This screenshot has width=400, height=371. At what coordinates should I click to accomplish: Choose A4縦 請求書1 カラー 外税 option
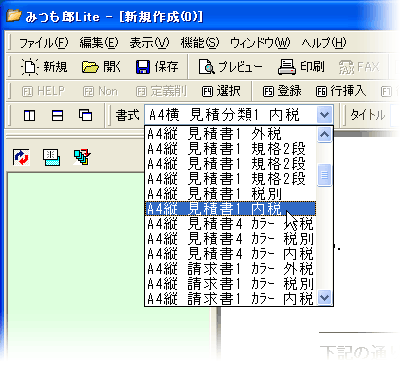click(230, 269)
